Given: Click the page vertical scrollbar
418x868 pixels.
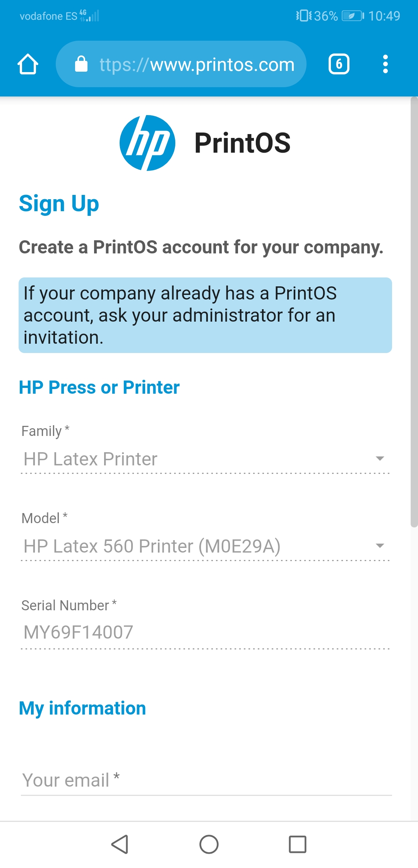Looking at the screenshot, I should pos(414,312).
